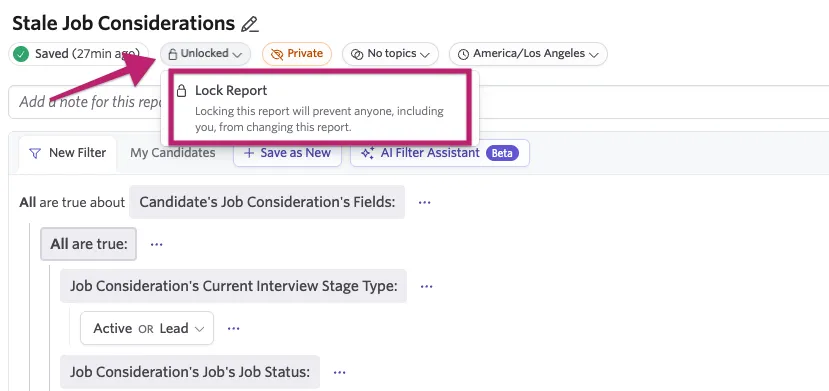Open the AI Filter Assistant
Image resolution: width=829 pixels, height=391 pixels.
click(440, 153)
